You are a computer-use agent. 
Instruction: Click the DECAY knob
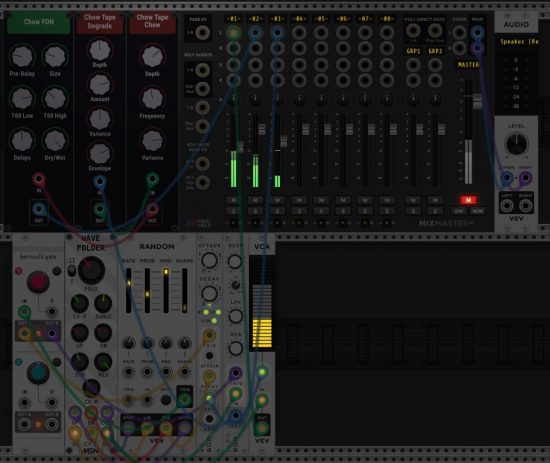(209, 294)
